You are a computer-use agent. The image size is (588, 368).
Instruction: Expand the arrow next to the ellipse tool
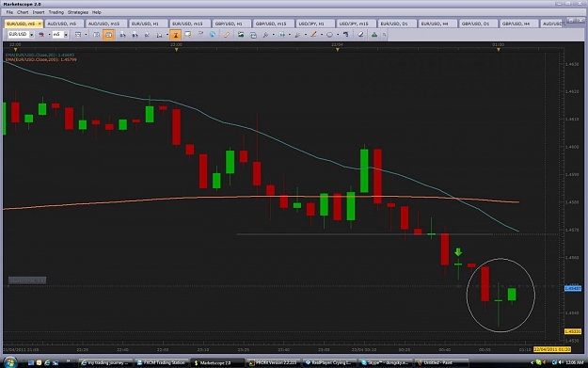[x=338, y=35]
